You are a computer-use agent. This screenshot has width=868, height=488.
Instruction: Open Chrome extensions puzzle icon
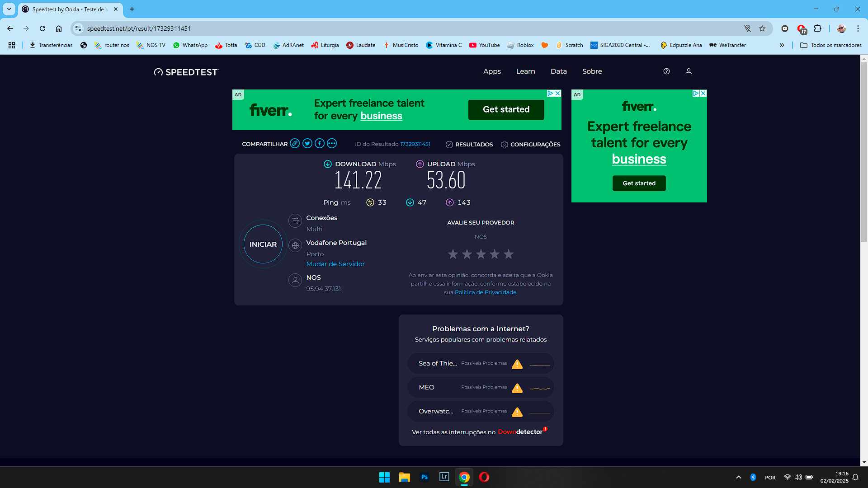817,28
